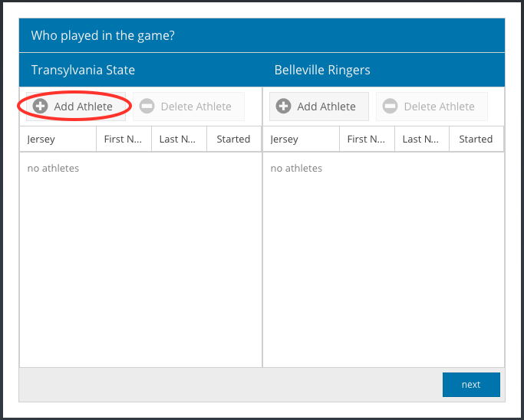
Task: Sort by Last Name column for Transylvania State
Action: (x=179, y=139)
